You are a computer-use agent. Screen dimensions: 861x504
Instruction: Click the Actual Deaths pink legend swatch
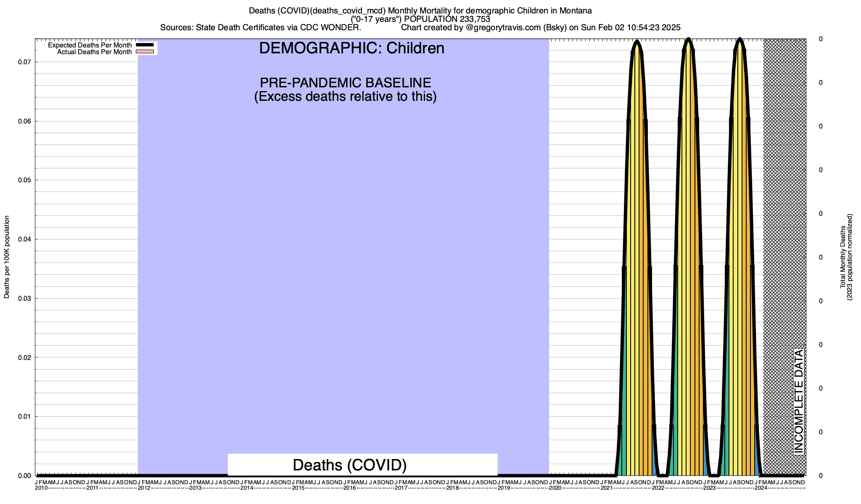tap(145, 52)
